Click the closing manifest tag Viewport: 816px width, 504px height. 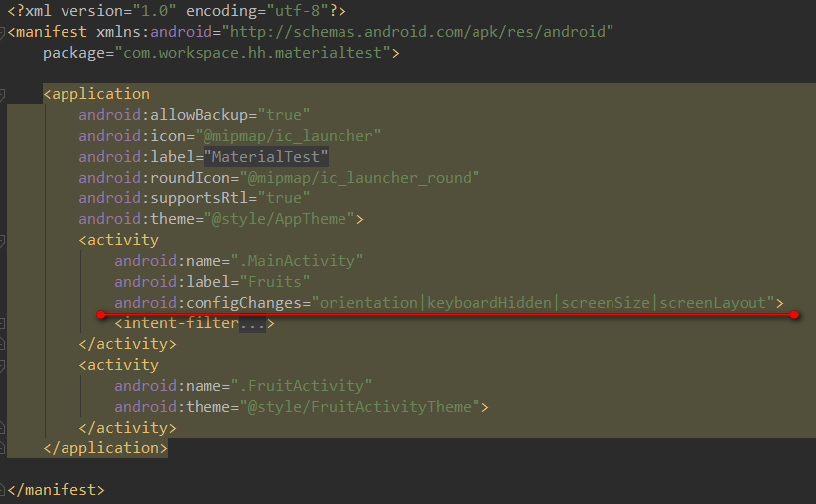tap(57, 489)
